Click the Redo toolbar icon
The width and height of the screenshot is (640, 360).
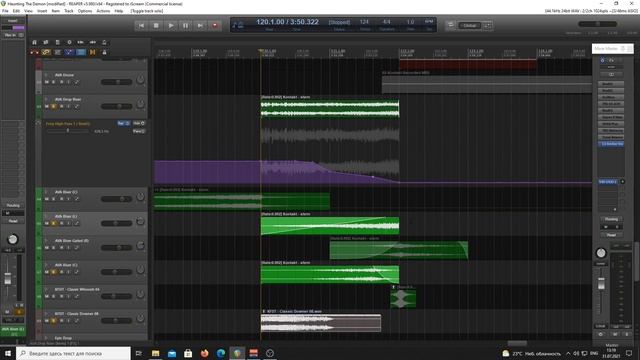click(x=93, y=42)
